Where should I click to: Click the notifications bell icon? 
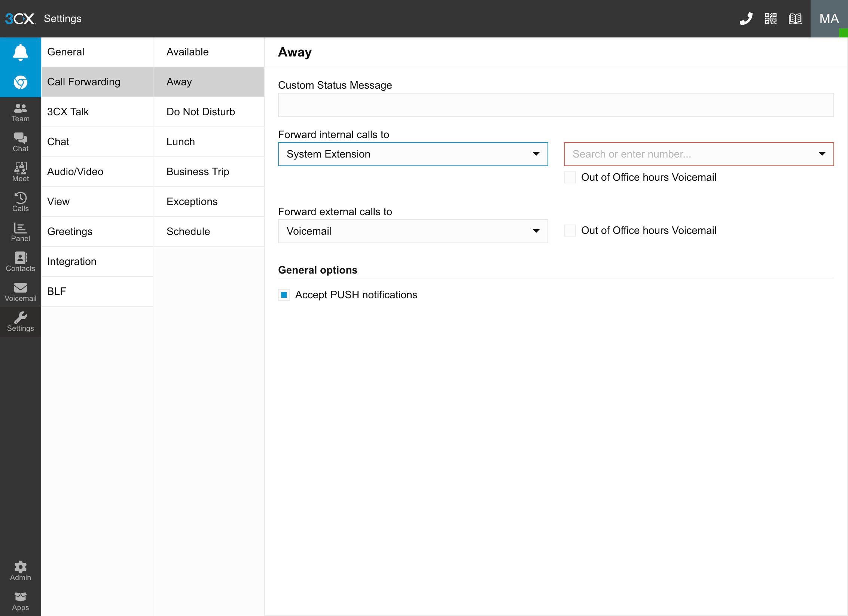click(21, 52)
